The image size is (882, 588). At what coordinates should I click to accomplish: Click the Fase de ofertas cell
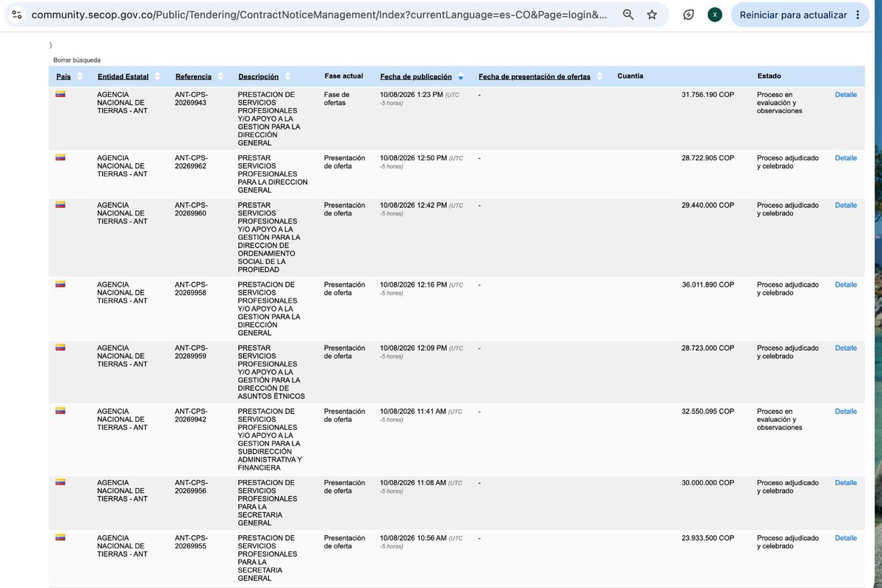(x=337, y=98)
